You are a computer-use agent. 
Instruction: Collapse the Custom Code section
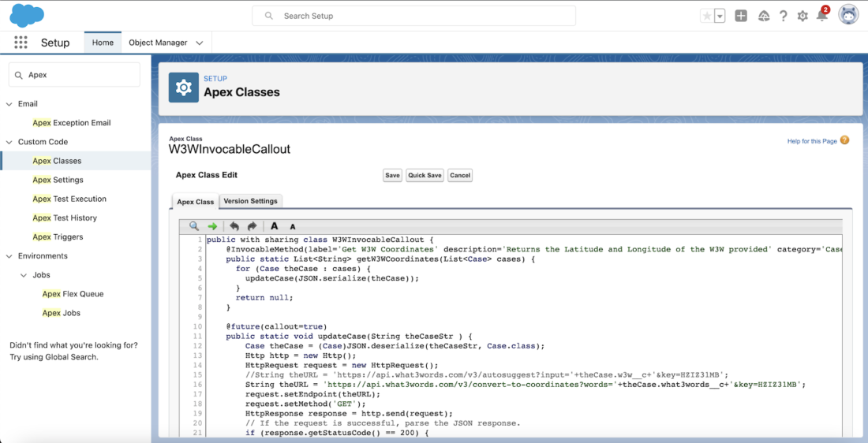[9, 142]
